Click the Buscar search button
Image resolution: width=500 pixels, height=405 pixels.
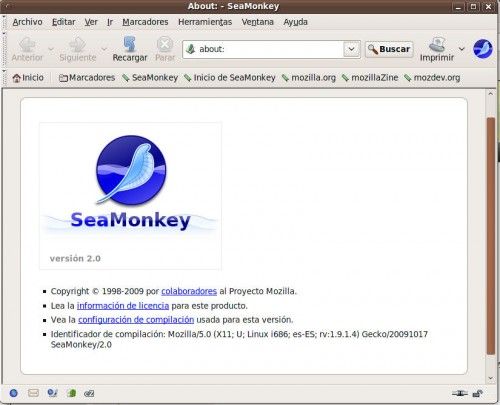(x=389, y=49)
